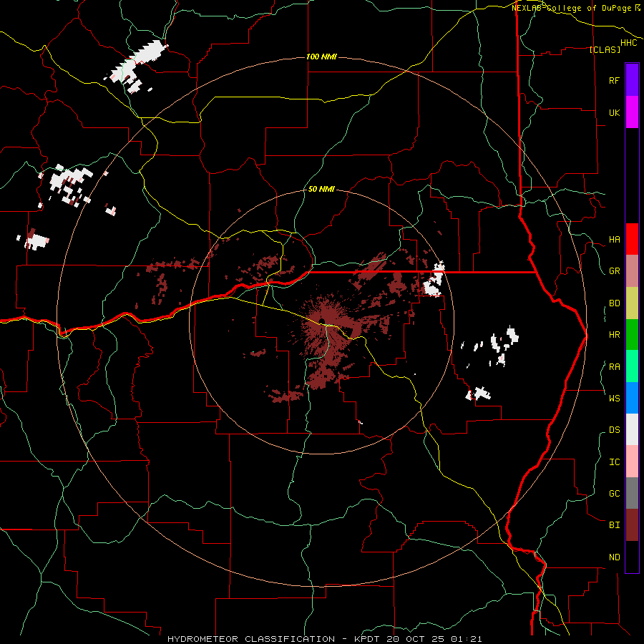Click the "ND" legend label
644x644 pixels.
(x=614, y=557)
